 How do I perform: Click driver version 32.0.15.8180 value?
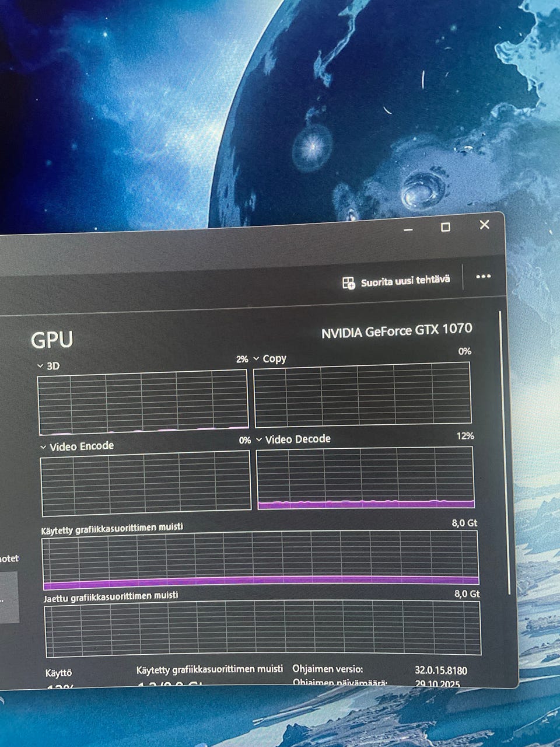point(441,671)
